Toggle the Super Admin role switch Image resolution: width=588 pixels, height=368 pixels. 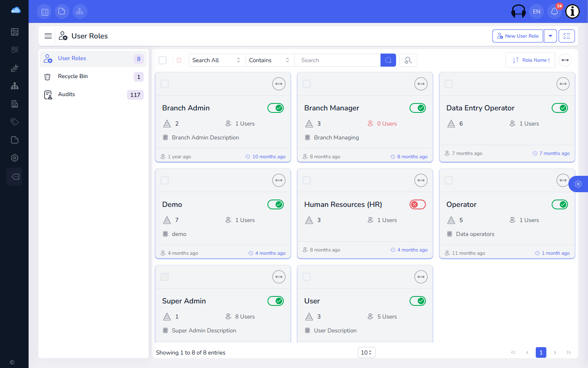click(x=276, y=301)
